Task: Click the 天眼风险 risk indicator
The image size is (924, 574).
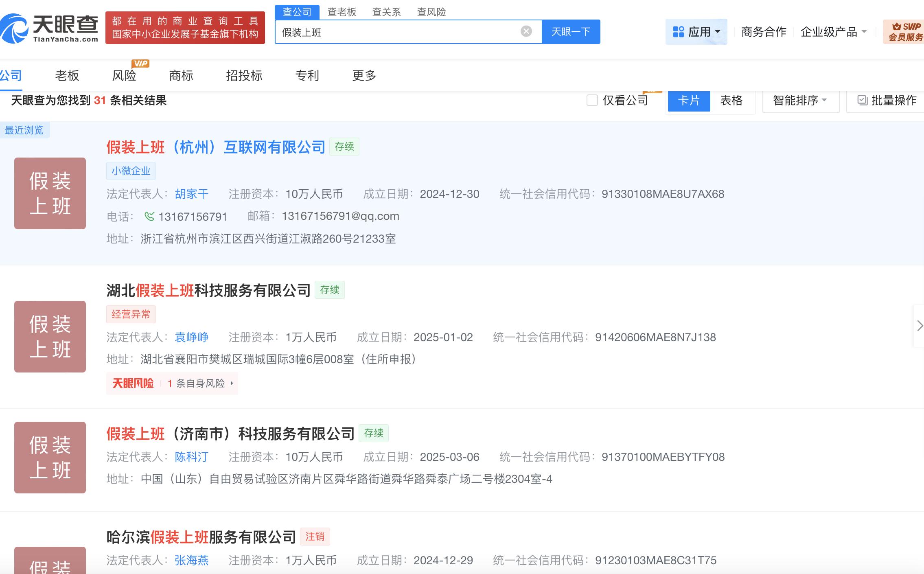Action: (132, 383)
